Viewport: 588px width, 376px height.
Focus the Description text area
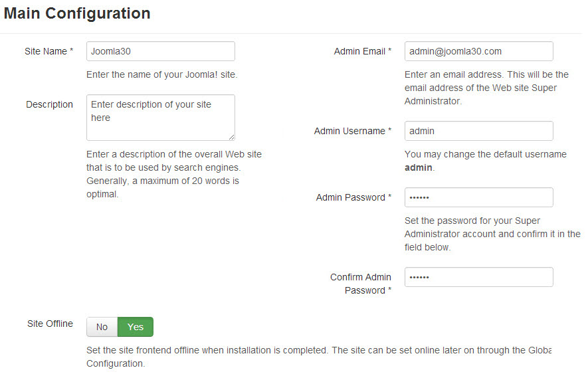[160, 117]
